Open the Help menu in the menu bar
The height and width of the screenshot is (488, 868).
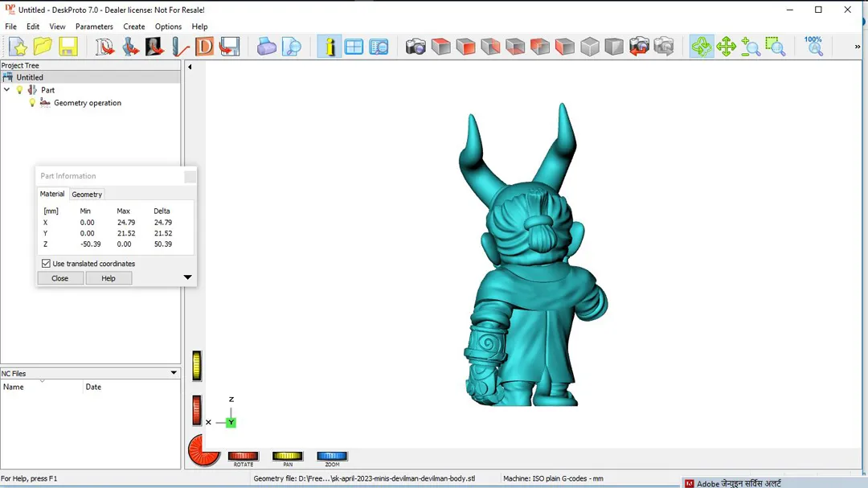[x=199, y=27]
